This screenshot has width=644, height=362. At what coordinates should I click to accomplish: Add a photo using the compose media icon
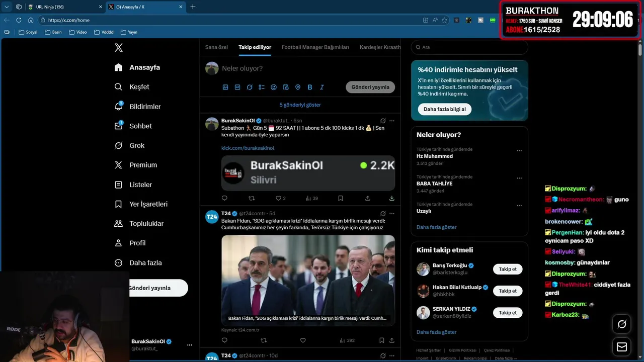pyautogui.click(x=225, y=87)
